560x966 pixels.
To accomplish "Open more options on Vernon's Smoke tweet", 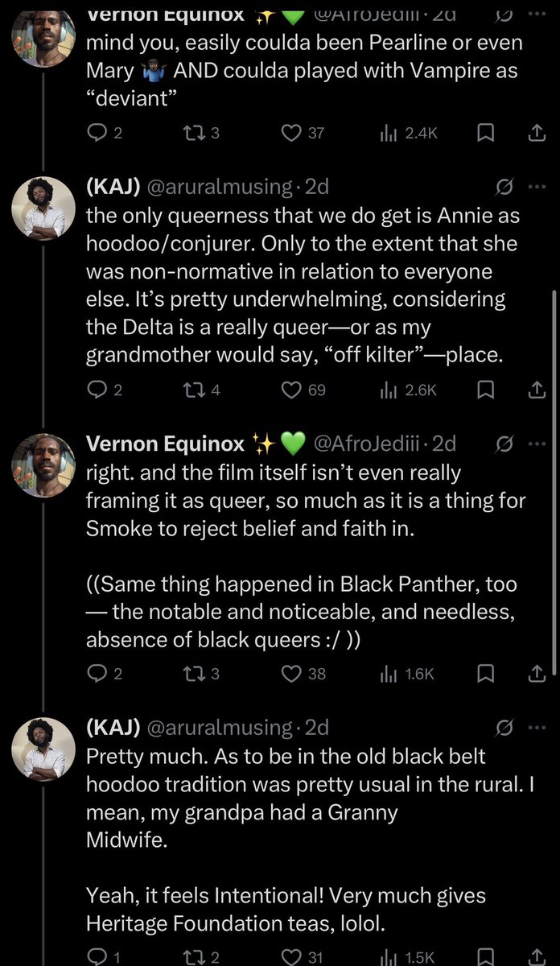I will click(536, 443).
